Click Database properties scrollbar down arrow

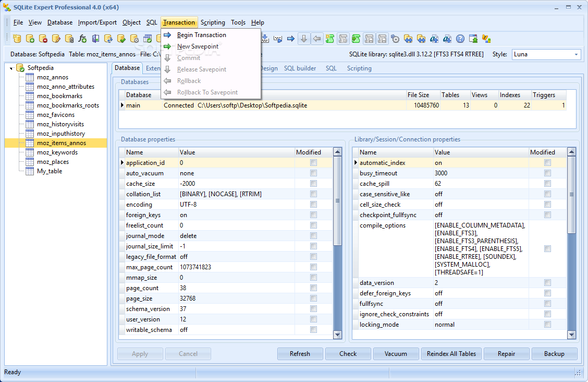(x=337, y=335)
